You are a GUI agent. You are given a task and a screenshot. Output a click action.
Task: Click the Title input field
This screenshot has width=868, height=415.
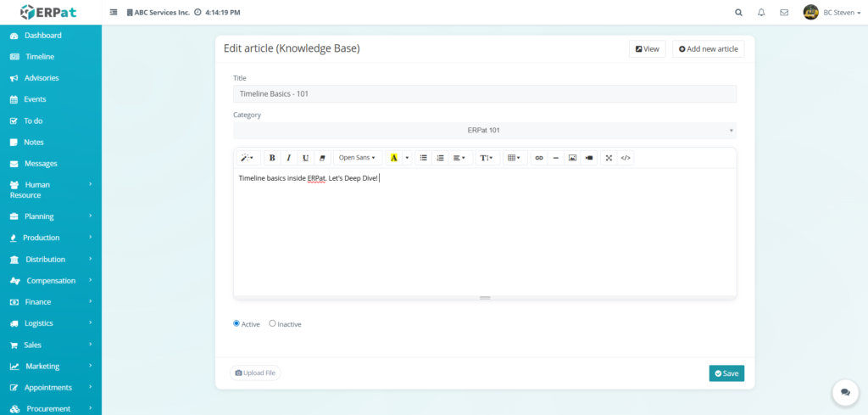[484, 93]
